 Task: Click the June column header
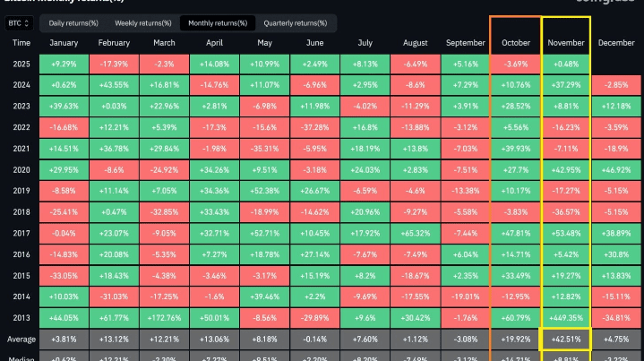click(315, 43)
